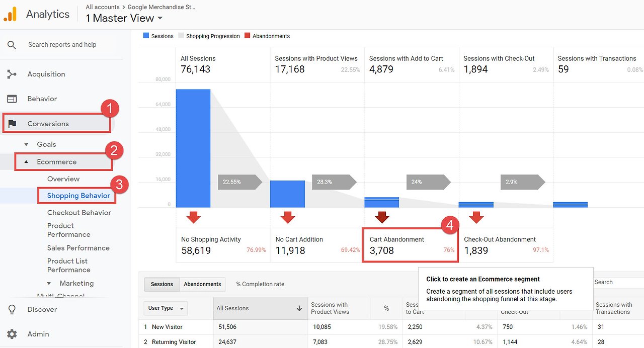
Task: Click the blue Sessions legend swatch
Action: pyautogui.click(x=146, y=36)
